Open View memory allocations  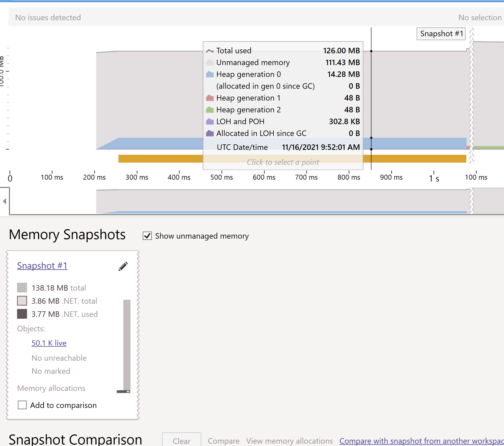click(x=289, y=441)
